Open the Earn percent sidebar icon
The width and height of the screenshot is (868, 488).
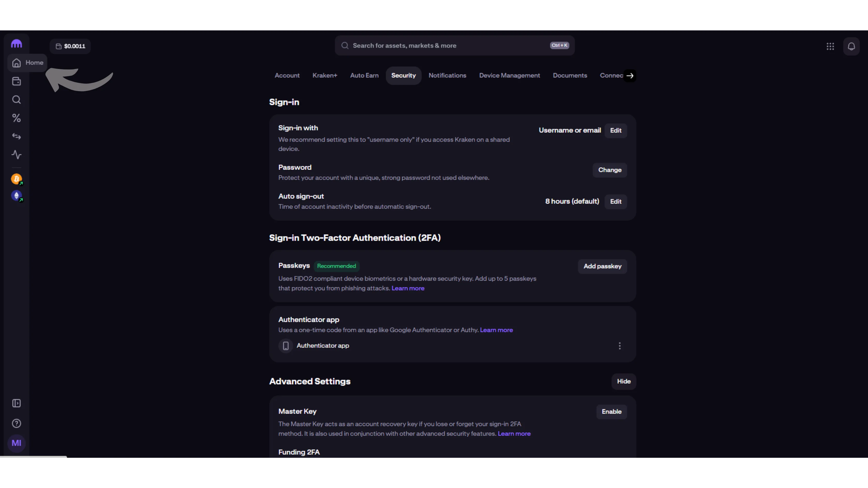point(16,118)
